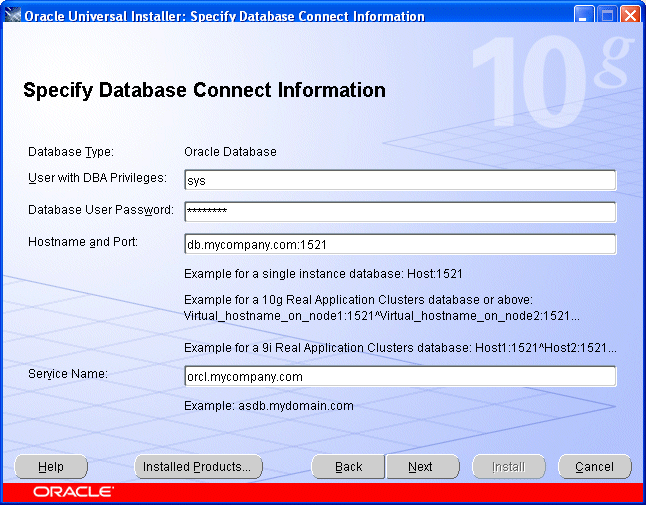This screenshot has width=646, height=505.
Task: Click the Virtual_hostname_on_node1 example line
Action: click(382, 316)
